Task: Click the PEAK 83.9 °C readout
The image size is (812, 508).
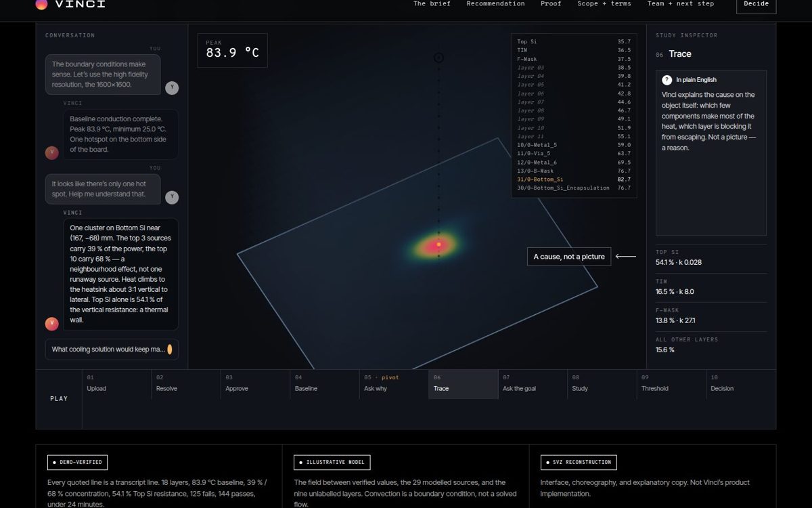Action: click(233, 50)
